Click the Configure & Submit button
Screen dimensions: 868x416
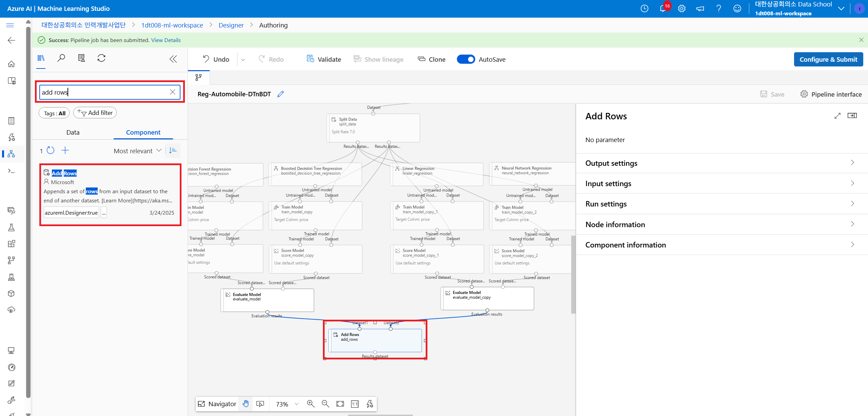(x=828, y=59)
